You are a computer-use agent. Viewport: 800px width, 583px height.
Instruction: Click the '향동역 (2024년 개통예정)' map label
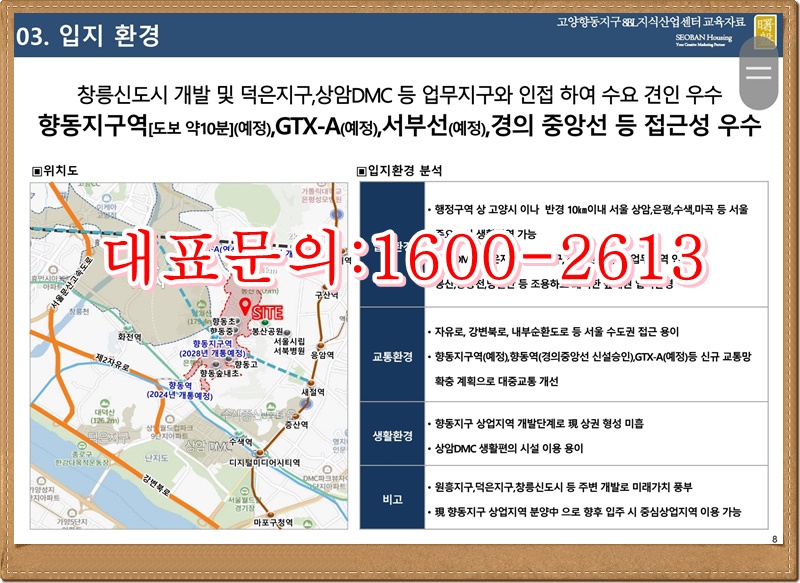coord(180,390)
